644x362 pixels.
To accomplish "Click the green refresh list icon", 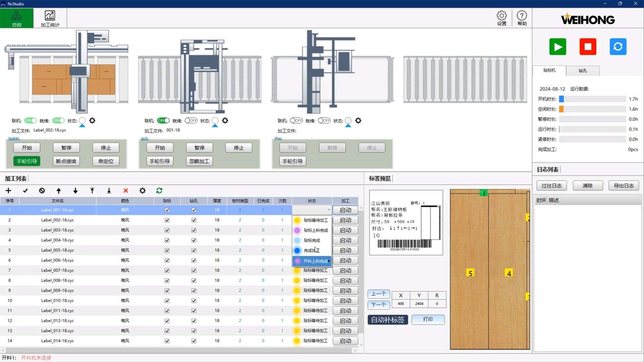I will [159, 191].
